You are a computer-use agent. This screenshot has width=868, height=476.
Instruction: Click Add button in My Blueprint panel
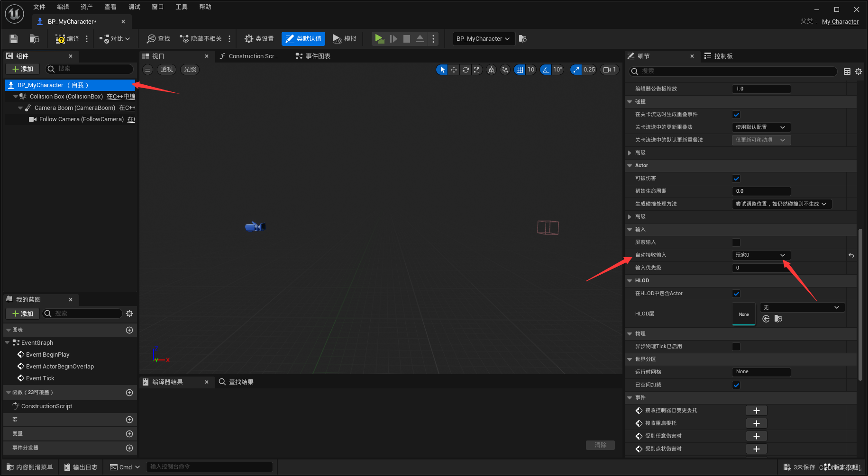coord(23,314)
